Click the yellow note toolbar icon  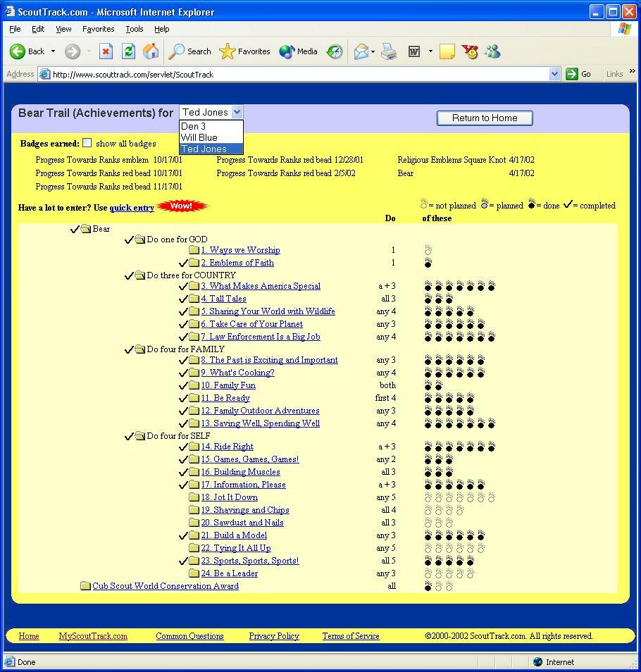tap(447, 51)
